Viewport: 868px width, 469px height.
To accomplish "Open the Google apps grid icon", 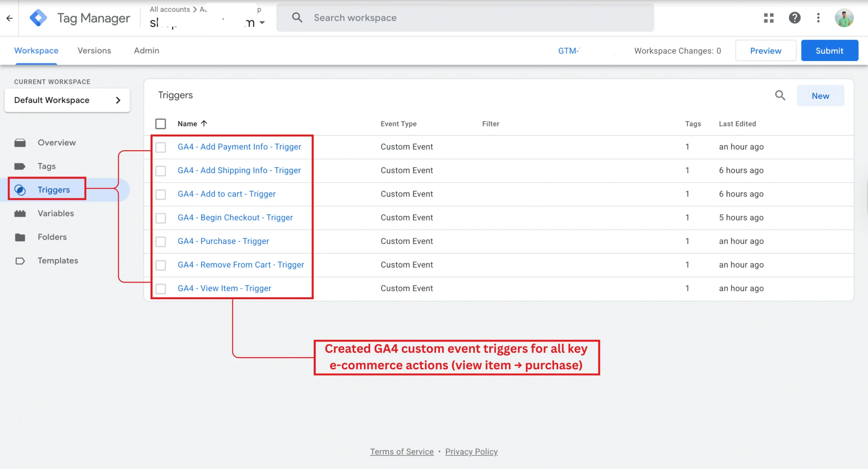I will click(x=769, y=18).
